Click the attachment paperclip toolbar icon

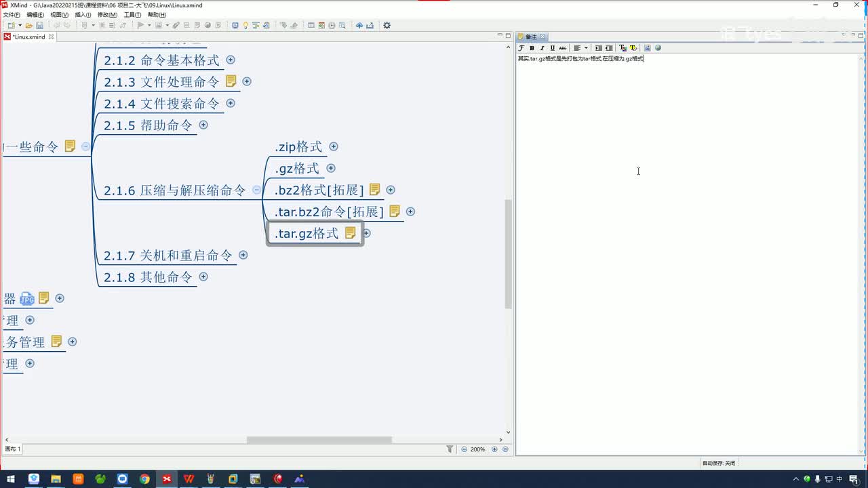coord(176,26)
